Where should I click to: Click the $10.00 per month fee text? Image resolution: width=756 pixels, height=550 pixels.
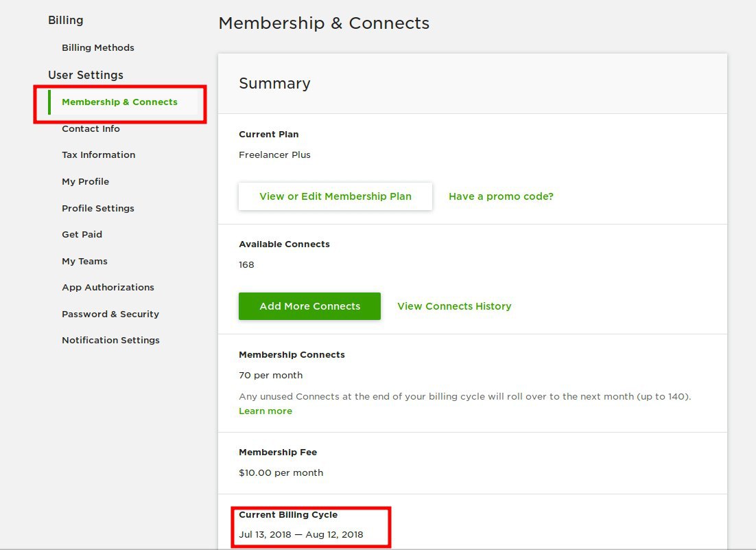click(x=281, y=473)
